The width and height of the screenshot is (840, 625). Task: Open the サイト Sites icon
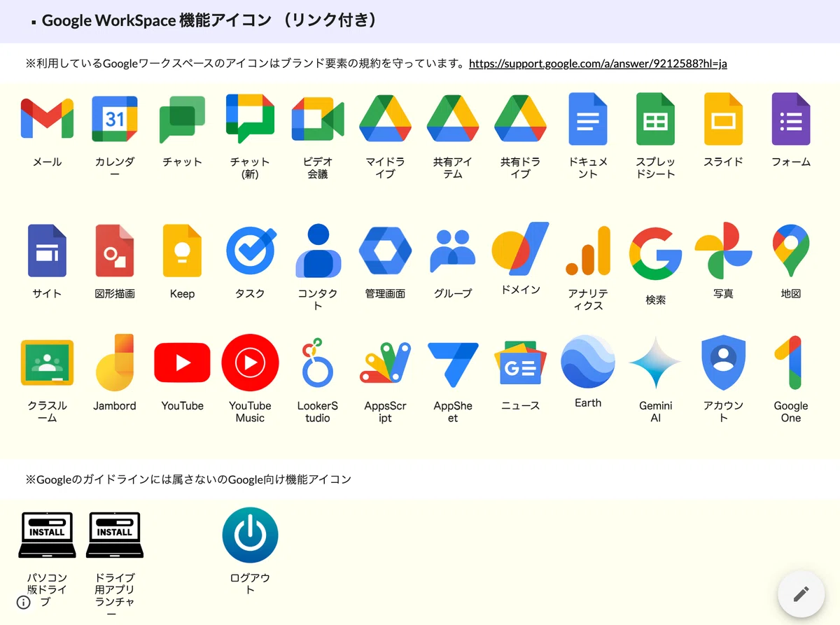tap(47, 251)
